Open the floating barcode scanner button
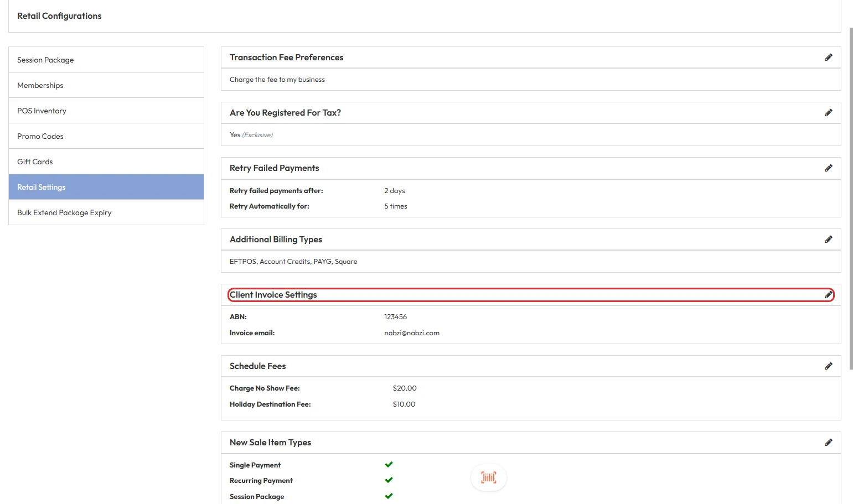The height and width of the screenshot is (504, 853). click(488, 477)
